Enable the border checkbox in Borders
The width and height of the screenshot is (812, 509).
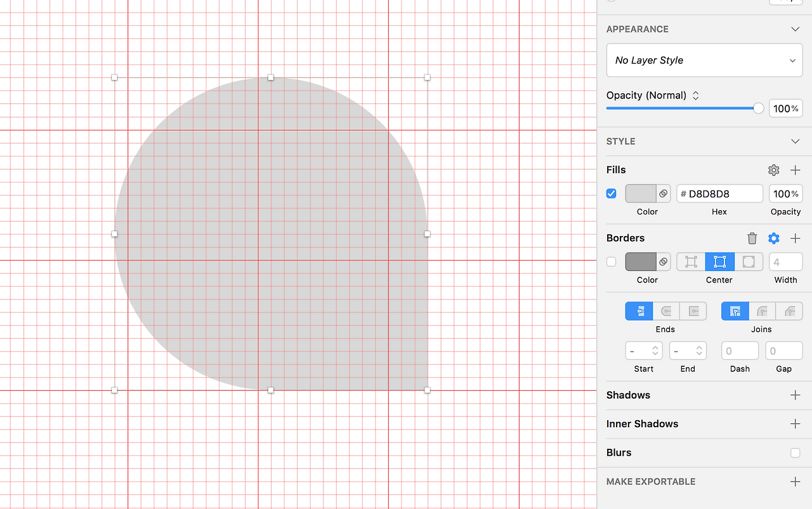point(611,261)
